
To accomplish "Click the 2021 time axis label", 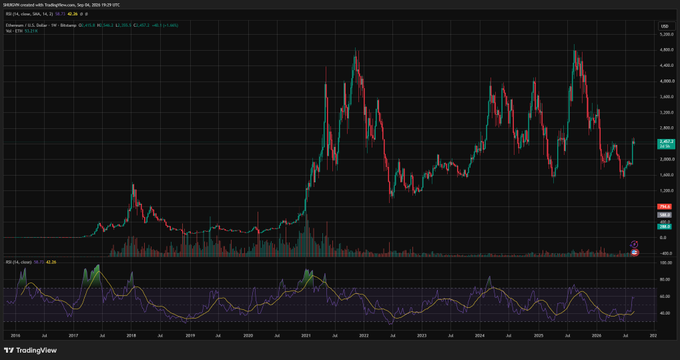I will [x=306, y=335].
